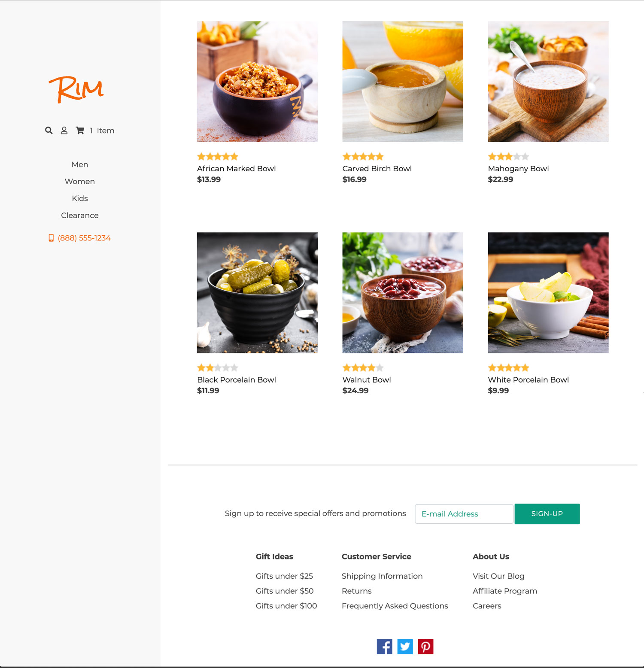Open the African Marked Bowl product image
Viewport: 644px width, 668px height.
coord(257,82)
